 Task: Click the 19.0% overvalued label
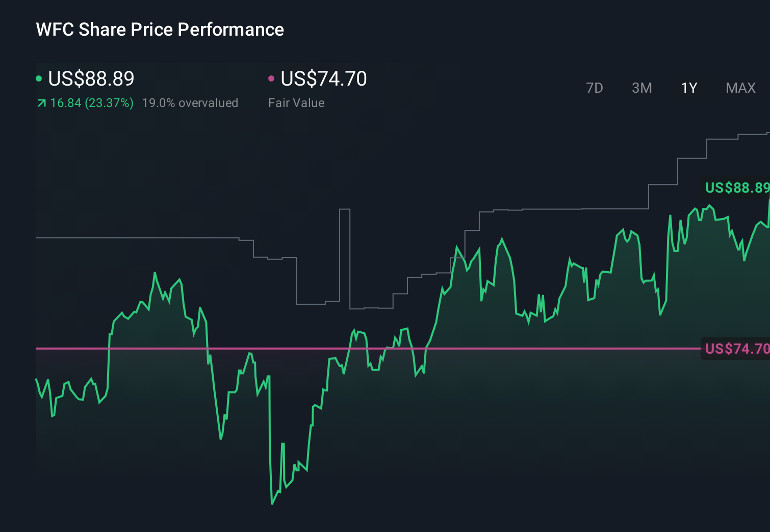190,103
